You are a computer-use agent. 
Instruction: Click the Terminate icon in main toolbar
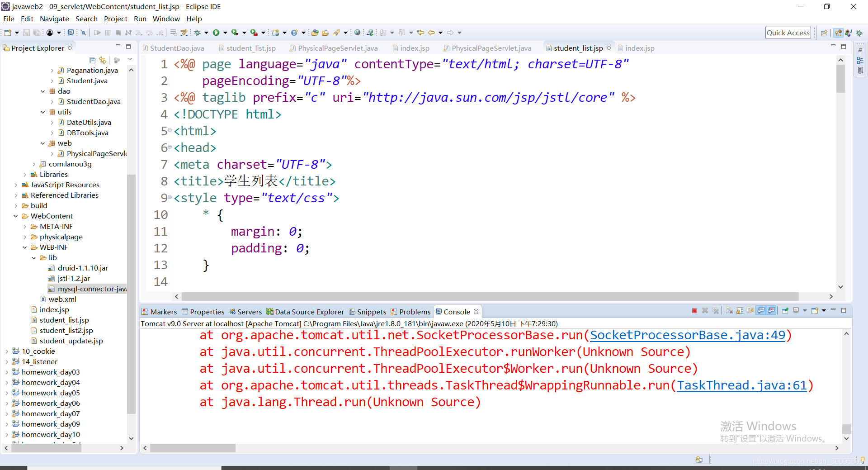click(118, 33)
